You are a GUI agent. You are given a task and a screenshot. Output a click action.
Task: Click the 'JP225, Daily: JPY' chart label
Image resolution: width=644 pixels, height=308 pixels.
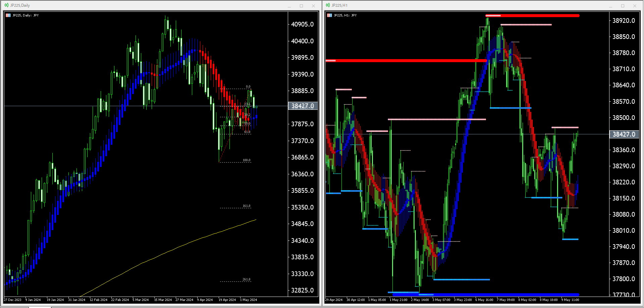(25, 15)
